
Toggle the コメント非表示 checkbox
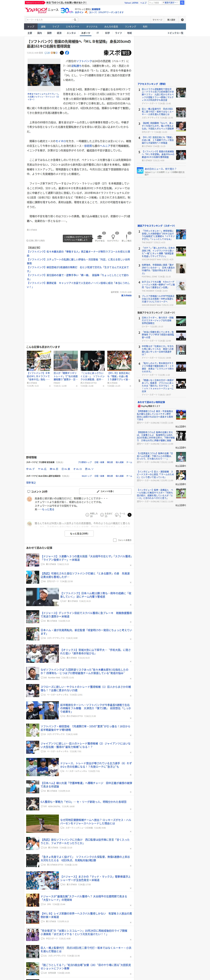coord(115,540)
